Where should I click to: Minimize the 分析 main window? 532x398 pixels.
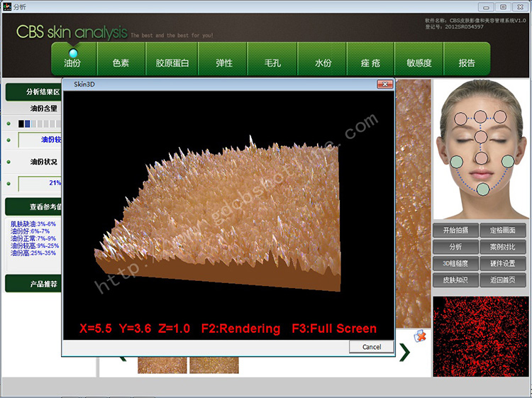pos(486,7)
